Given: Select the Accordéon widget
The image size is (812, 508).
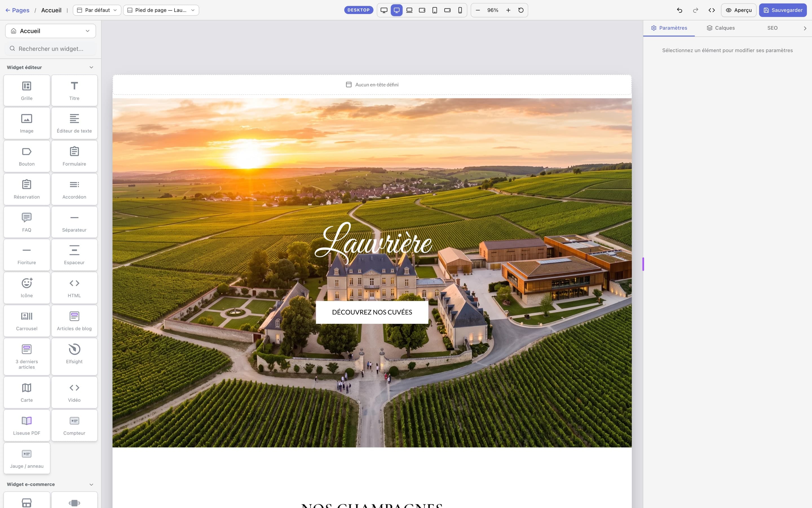Looking at the screenshot, I should [74, 189].
